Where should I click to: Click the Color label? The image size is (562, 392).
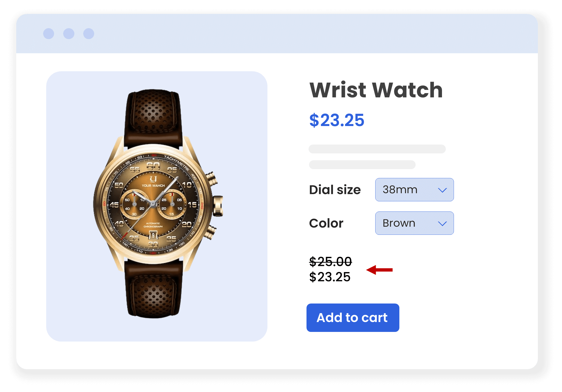pos(326,223)
